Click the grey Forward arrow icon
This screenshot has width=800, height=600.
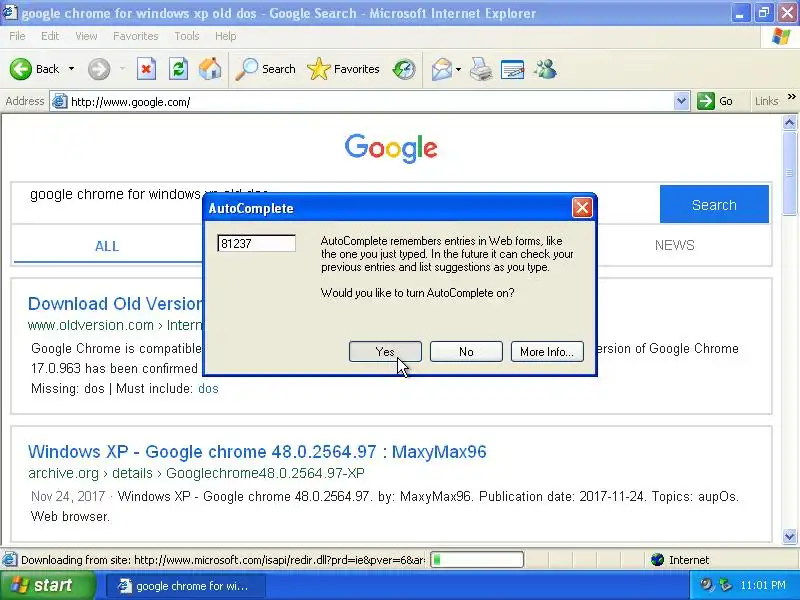(98, 69)
